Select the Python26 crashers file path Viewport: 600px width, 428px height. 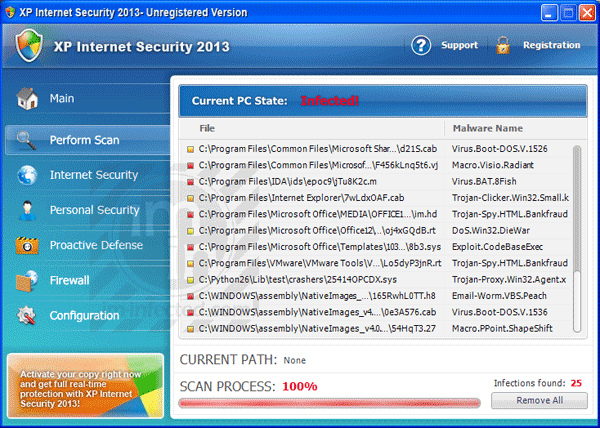[x=297, y=280]
